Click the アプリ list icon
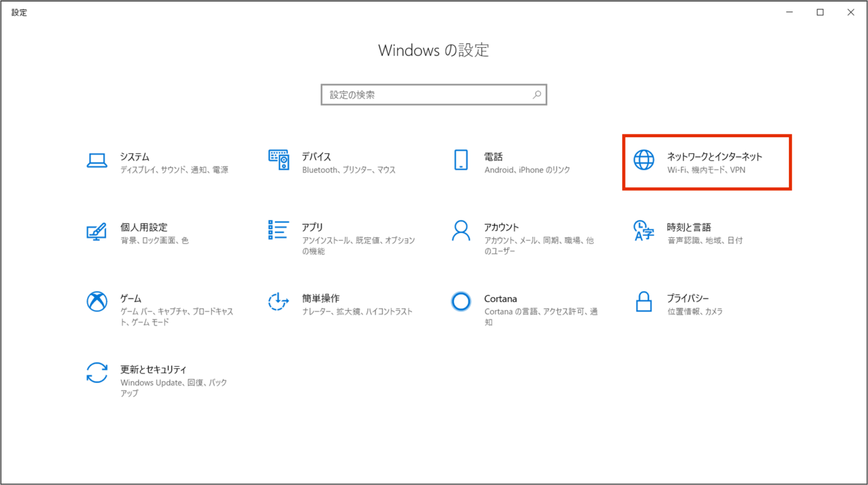This screenshot has width=868, height=485. pyautogui.click(x=278, y=231)
